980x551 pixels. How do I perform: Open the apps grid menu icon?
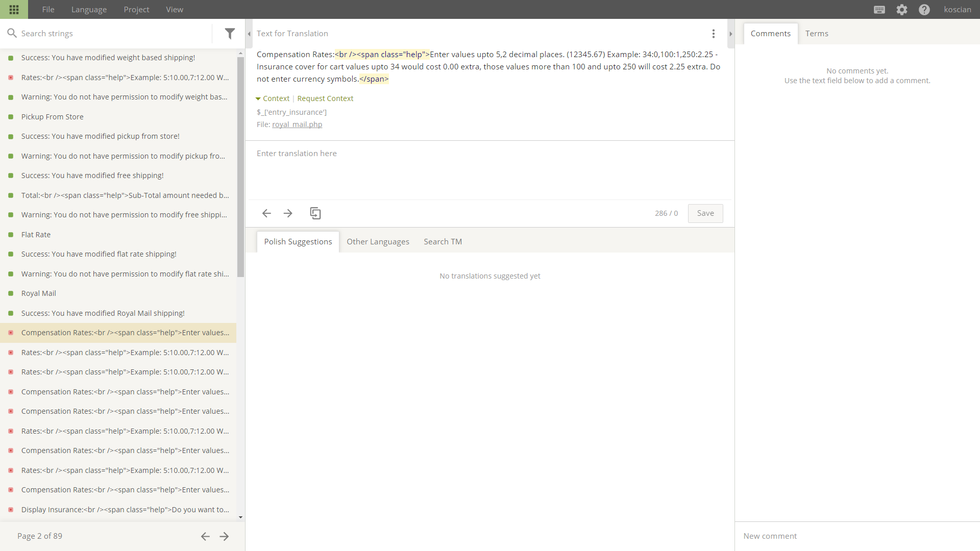[x=14, y=9]
